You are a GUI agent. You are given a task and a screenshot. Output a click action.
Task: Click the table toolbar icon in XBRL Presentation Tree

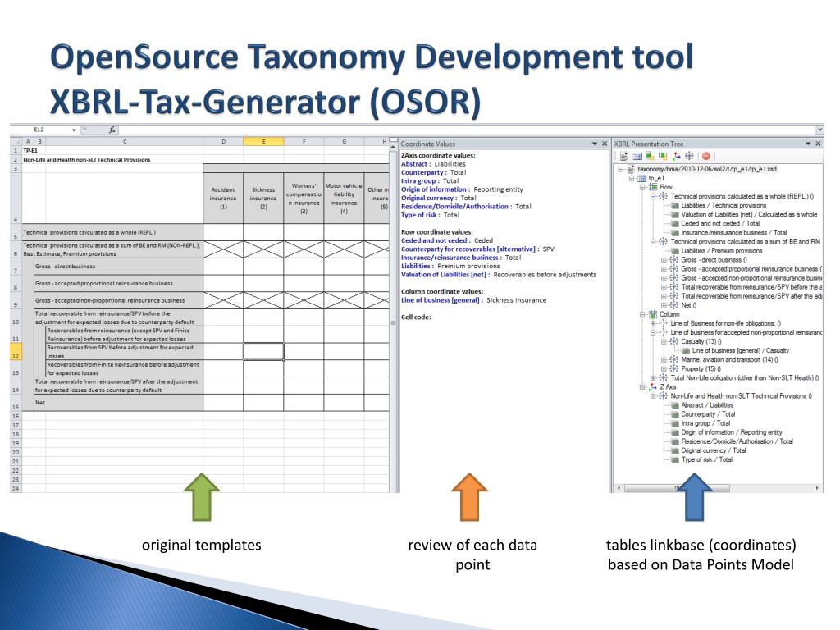click(x=637, y=157)
